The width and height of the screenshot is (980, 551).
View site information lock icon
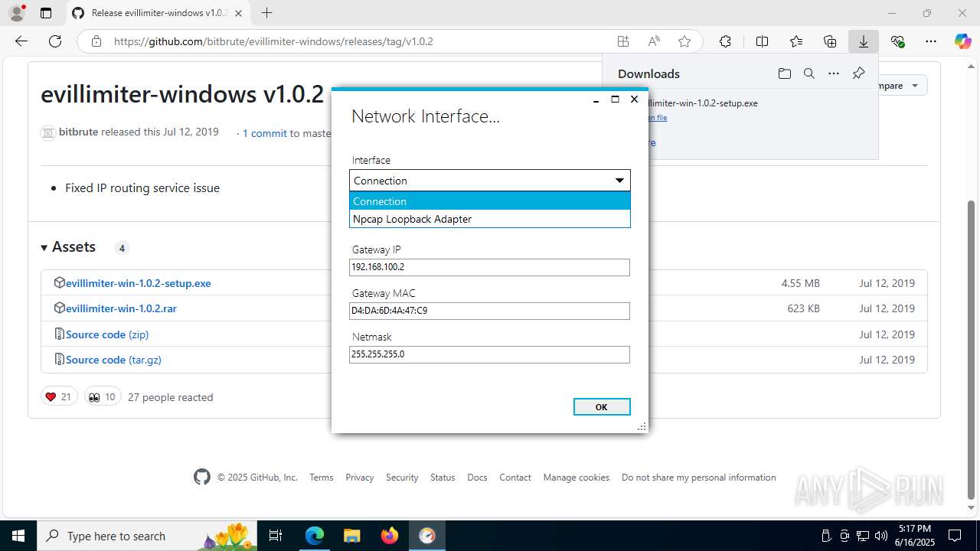[x=96, y=41]
